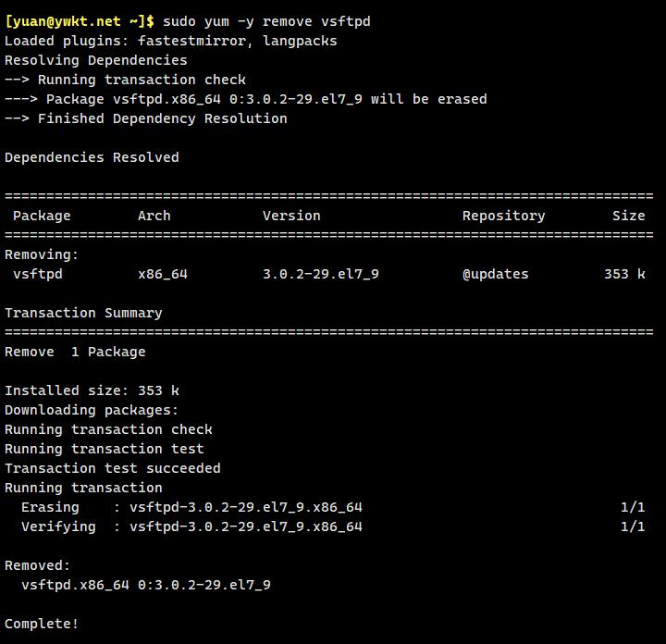666x644 pixels.
Task: Click the 'Installed size: 353 k' line
Action: pos(92,390)
